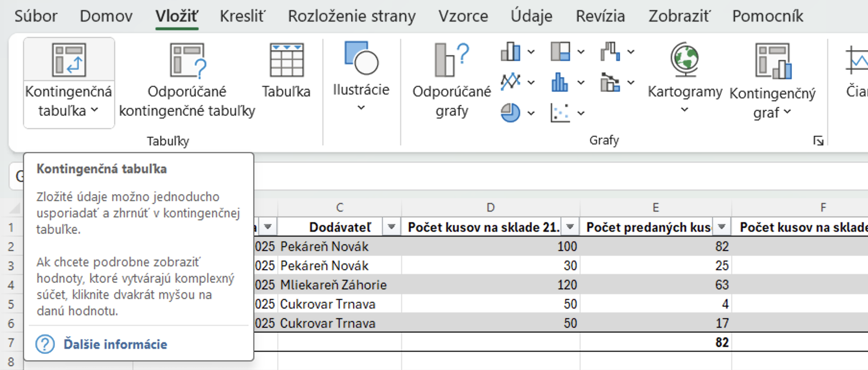
Task: Select the cell with value 120
Action: tap(491, 285)
